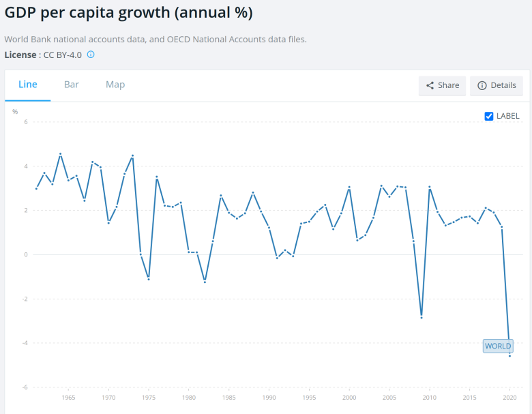Click the WORLD series label
Image resolution: width=532 pixels, height=414 pixels.
click(498, 346)
